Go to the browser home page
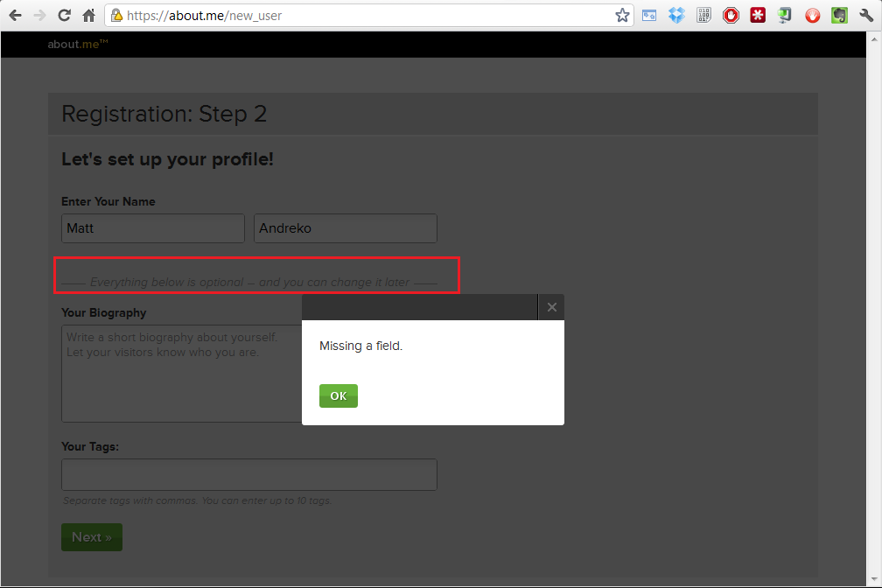Screen dimensions: 882x588 pos(88,15)
